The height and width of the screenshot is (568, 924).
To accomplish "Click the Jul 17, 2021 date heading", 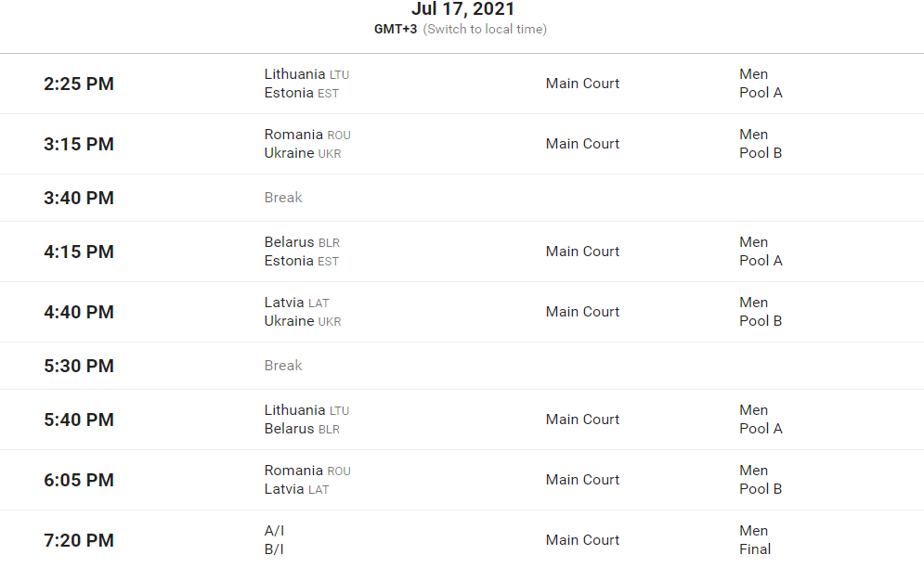I will 462,9.
